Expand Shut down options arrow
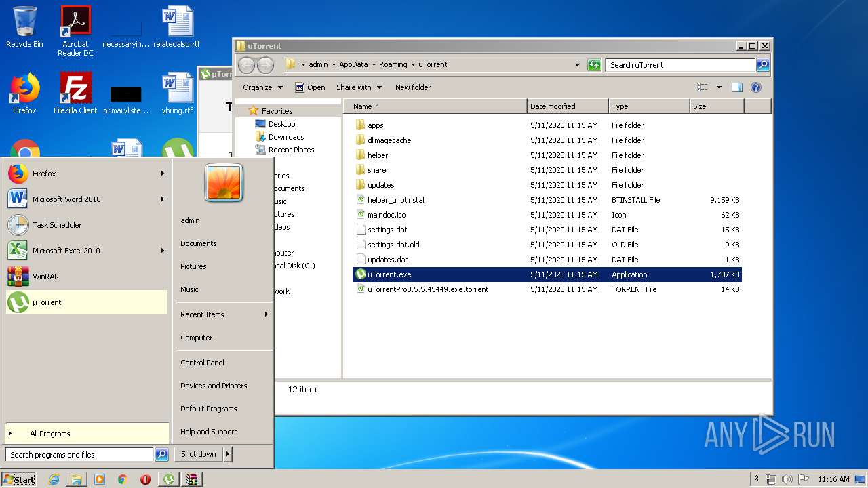868x488 pixels. pos(228,454)
